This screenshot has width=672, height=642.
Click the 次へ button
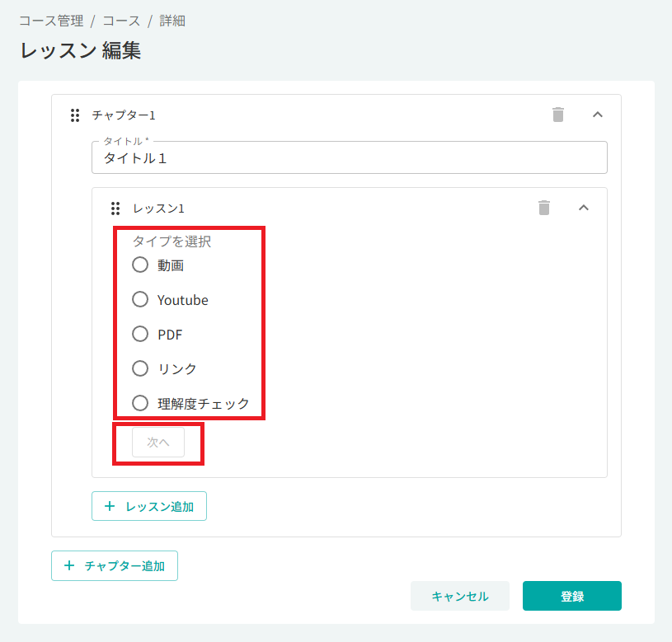pyautogui.click(x=158, y=442)
